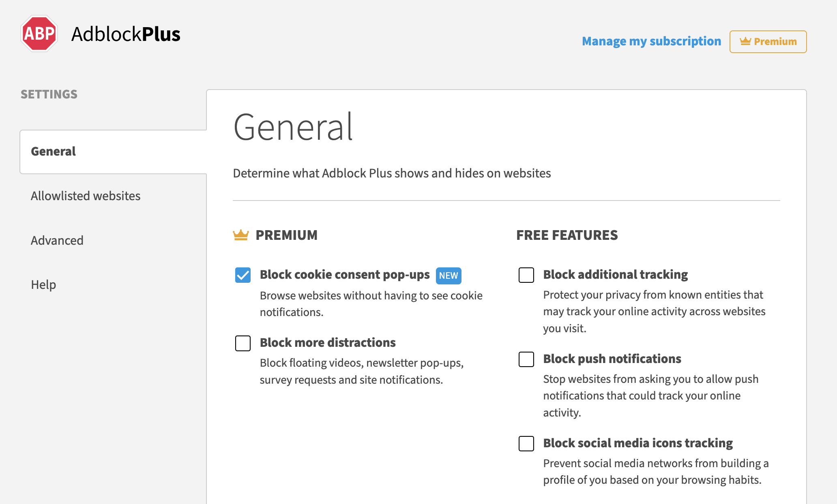Enable Block more distractions

click(x=243, y=343)
